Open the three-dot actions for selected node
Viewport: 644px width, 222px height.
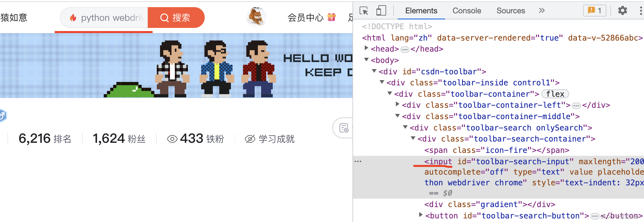358,161
